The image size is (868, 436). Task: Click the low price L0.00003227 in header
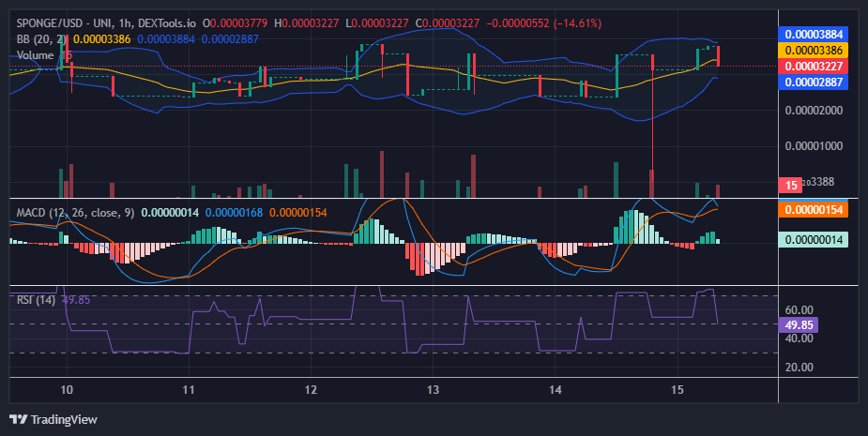point(377,23)
